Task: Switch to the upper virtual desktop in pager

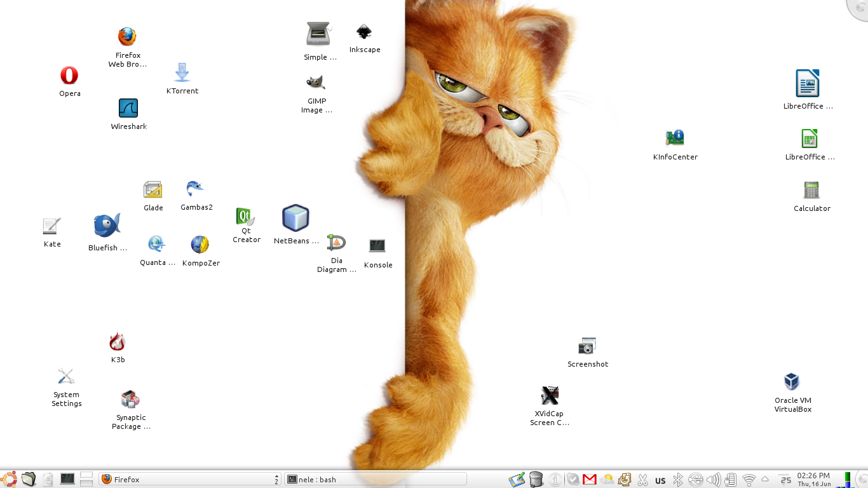Action: (86, 475)
